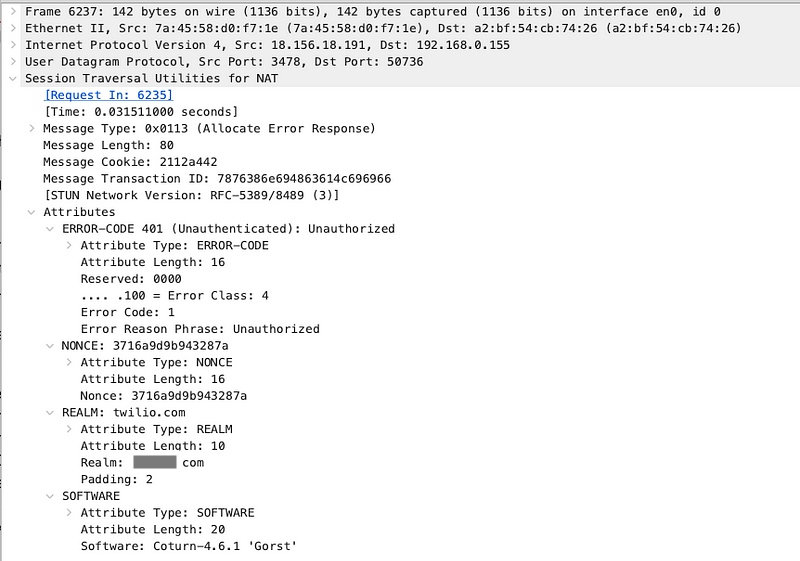Expand the Frame 6237 details row

point(13,11)
